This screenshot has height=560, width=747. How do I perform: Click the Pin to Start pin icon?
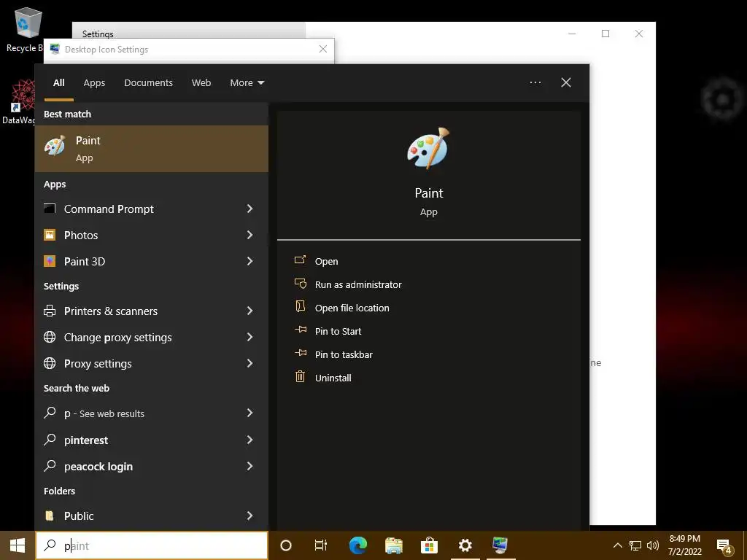[300, 330]
